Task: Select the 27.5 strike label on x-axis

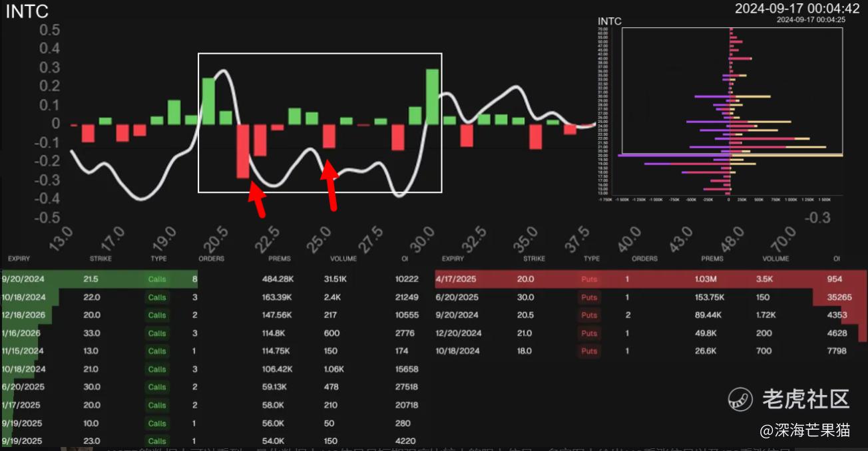Action: click(x=371, y=239)
